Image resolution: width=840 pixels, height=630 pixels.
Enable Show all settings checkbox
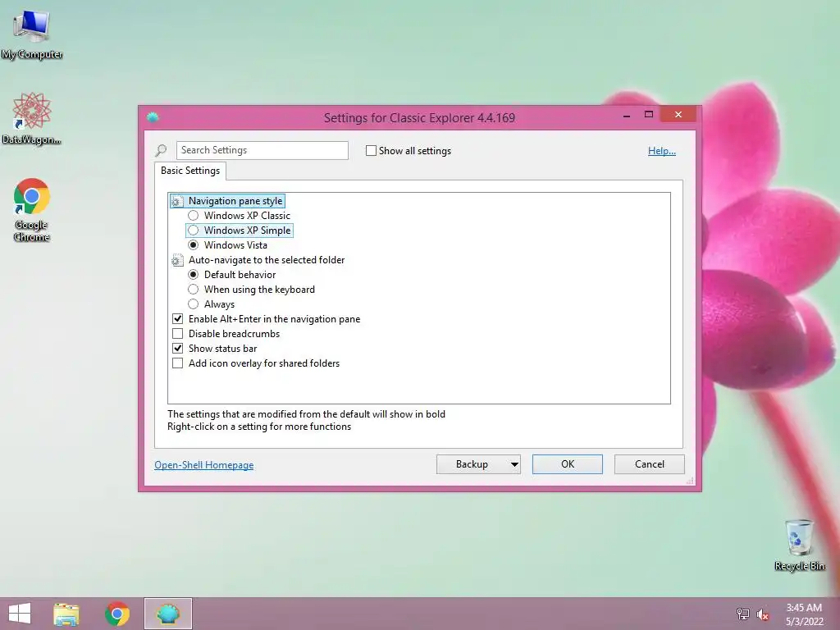(371, 151)
